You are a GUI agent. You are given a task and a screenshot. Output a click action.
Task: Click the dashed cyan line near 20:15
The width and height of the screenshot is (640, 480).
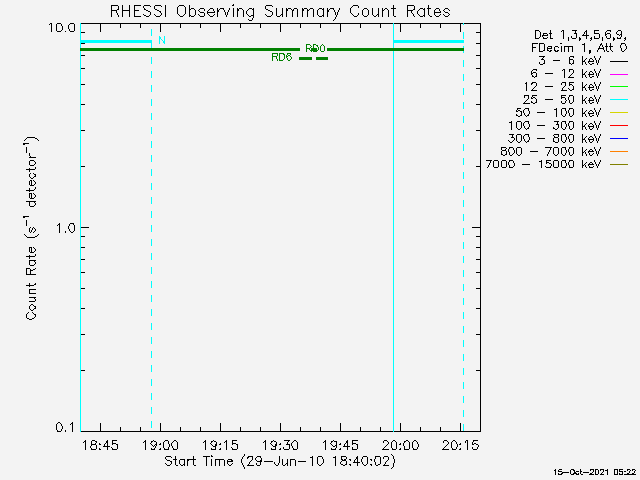(x=463, y=227)
